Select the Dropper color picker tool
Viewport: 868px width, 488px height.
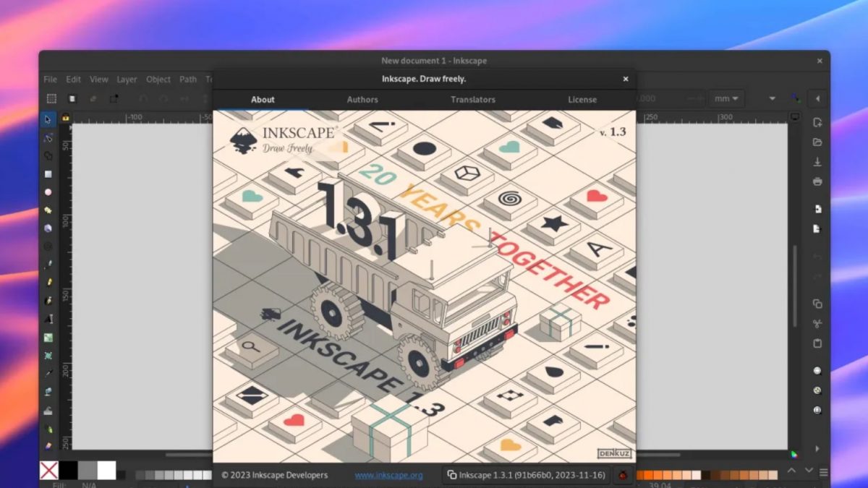48,374
